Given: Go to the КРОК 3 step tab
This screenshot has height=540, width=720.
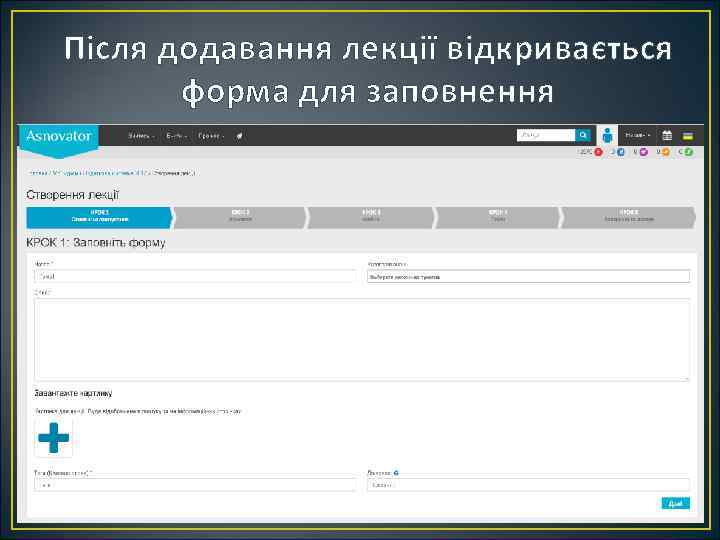Looking at the screenshot, I should (371, 217).
